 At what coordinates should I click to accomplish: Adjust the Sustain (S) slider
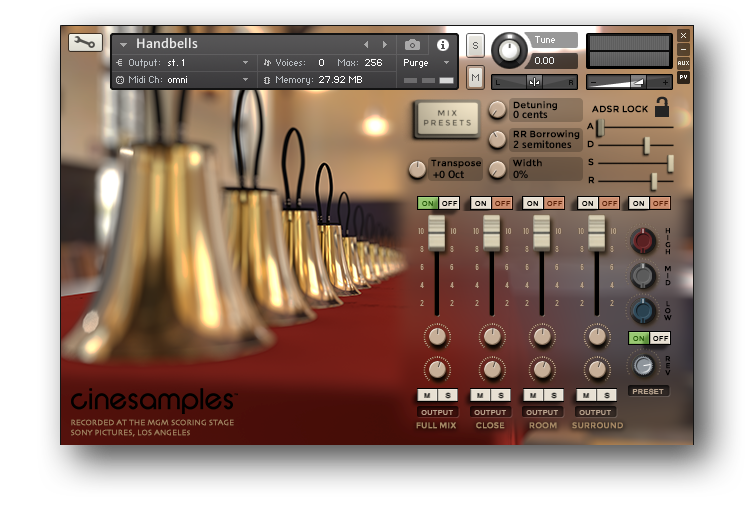[670, 164]
